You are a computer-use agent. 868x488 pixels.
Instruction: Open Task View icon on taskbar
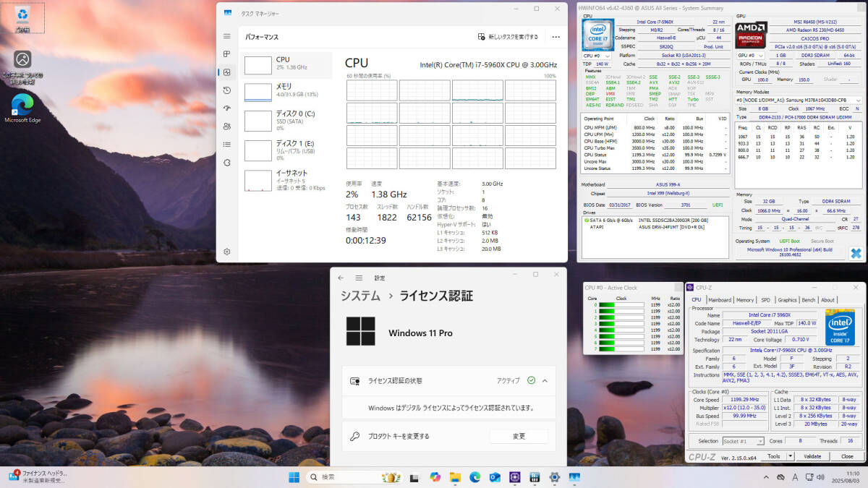(414, 477)
